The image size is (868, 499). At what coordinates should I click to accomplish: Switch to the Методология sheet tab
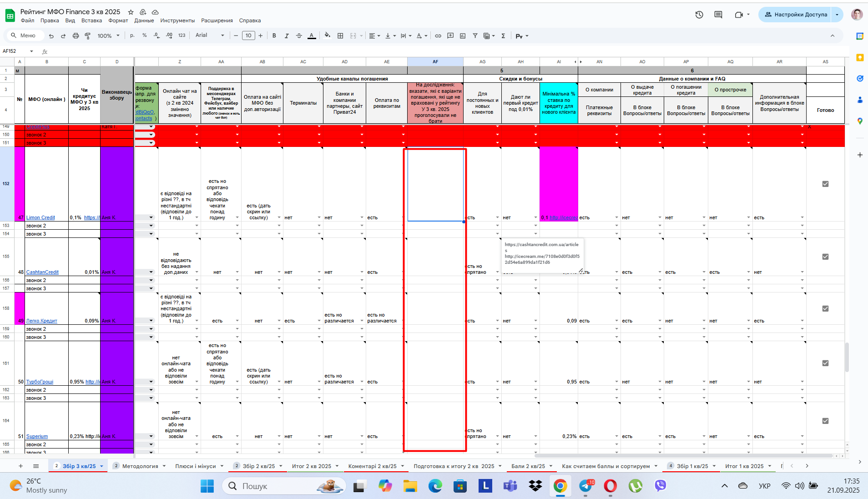click(140, 466)
